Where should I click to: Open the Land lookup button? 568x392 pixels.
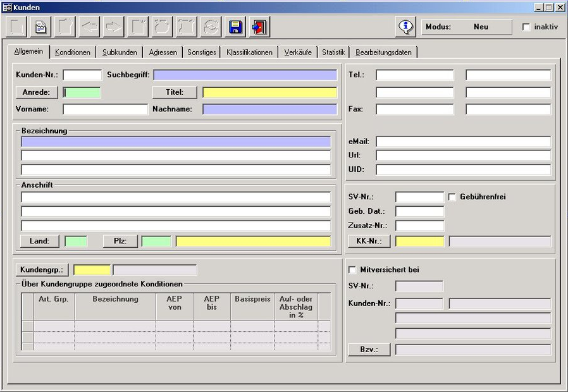pos(39,242)
